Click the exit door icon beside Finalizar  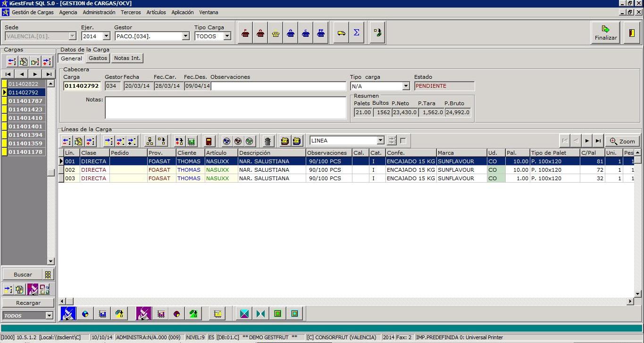(x=632, y=33)
